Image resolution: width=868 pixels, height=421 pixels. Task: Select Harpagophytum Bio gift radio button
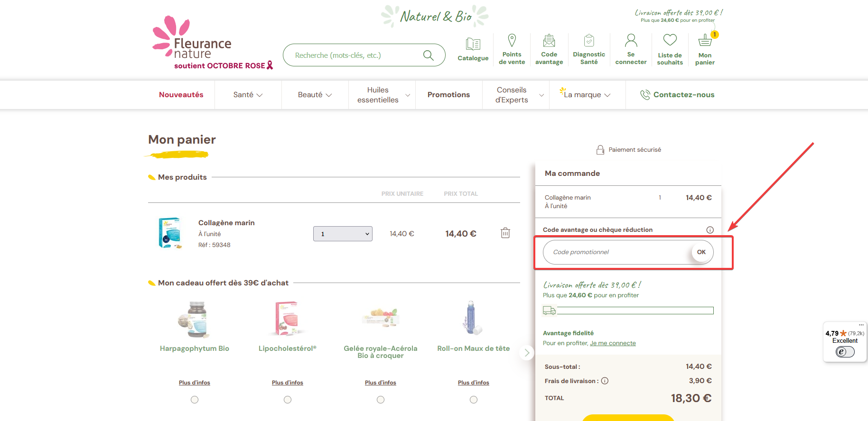tap(195, 400)
